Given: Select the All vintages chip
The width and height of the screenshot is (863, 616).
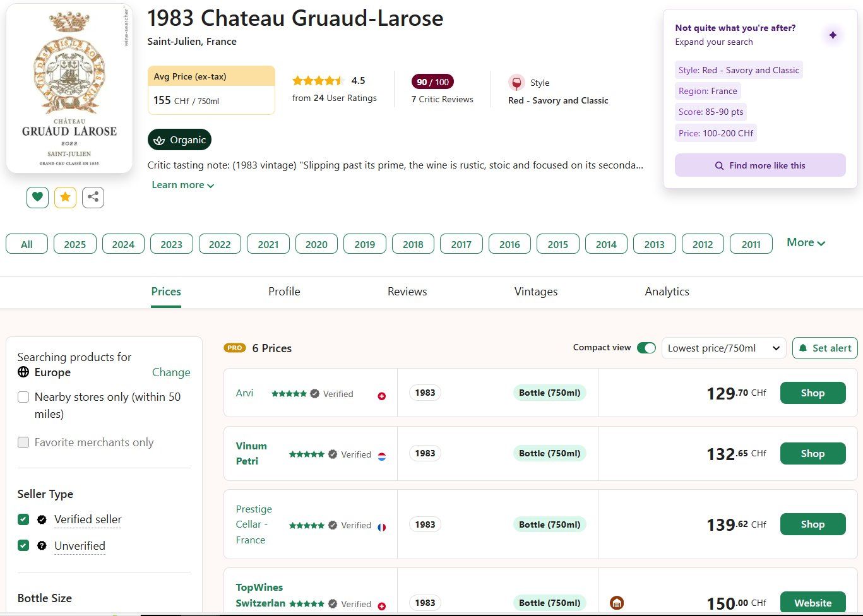Looking at the screenshot, I should pyautogui.click(x=27, y=244).
